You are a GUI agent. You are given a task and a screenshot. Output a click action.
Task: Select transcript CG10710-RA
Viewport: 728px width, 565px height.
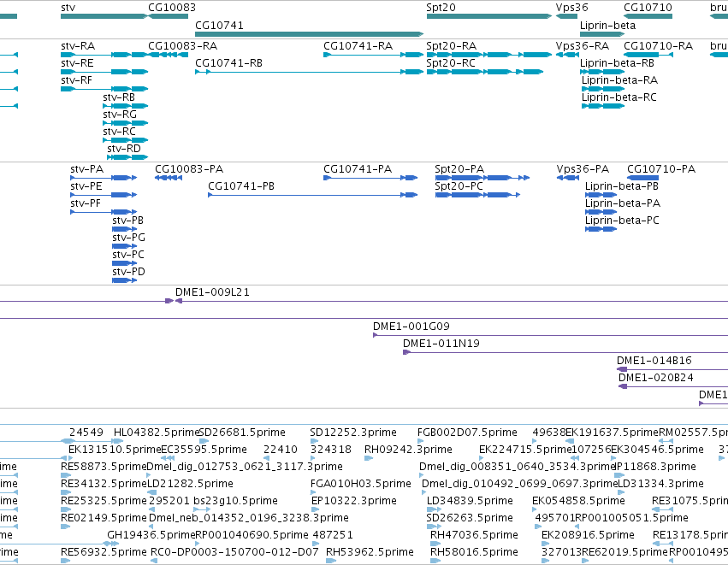(x=648, y=55)
